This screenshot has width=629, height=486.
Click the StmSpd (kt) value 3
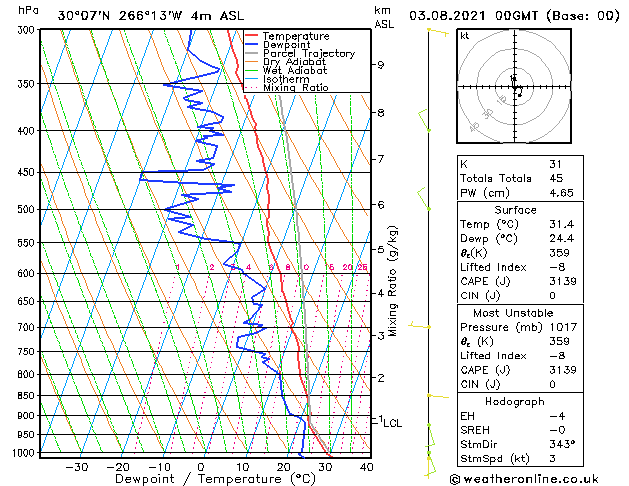[x=552, y=458]
